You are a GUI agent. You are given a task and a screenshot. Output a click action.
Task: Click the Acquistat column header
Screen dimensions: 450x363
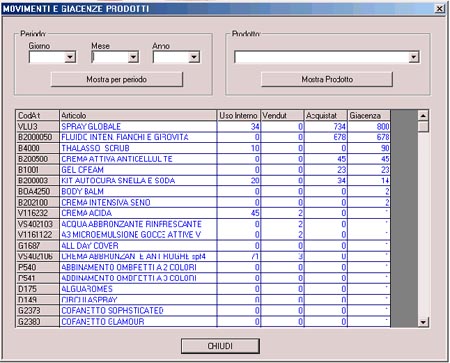pos(326,116)
